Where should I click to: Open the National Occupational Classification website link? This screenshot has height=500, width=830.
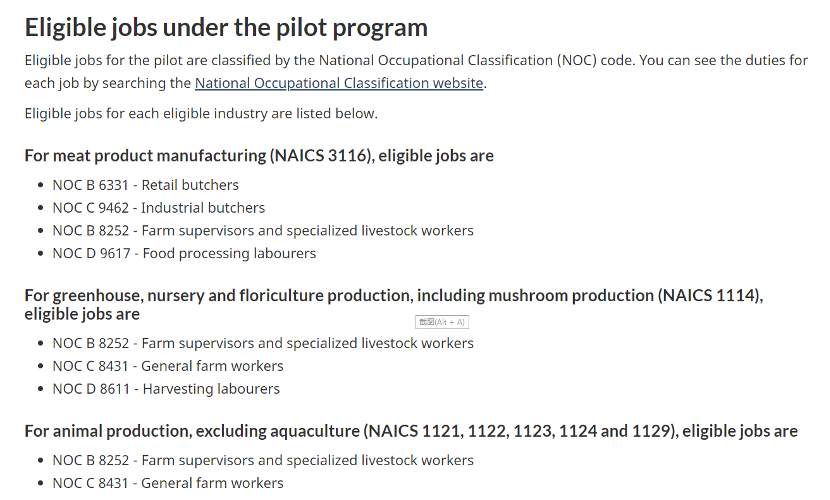point(339,83)
